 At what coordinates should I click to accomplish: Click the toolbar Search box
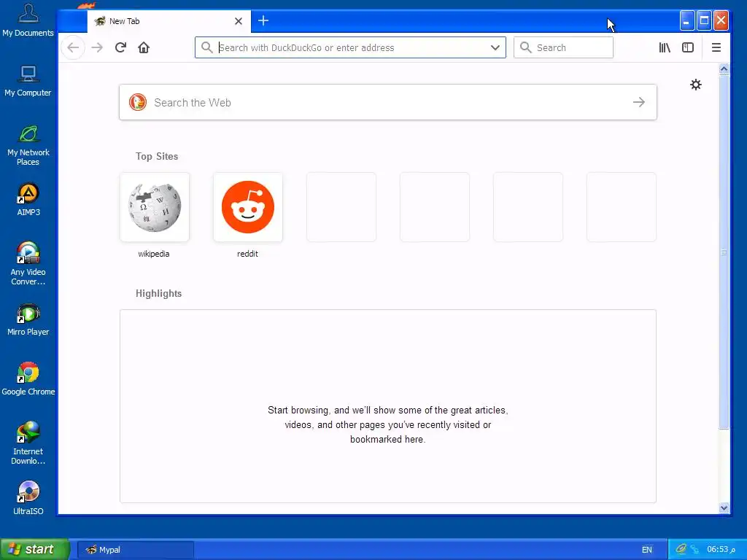[x=563, y=47]
